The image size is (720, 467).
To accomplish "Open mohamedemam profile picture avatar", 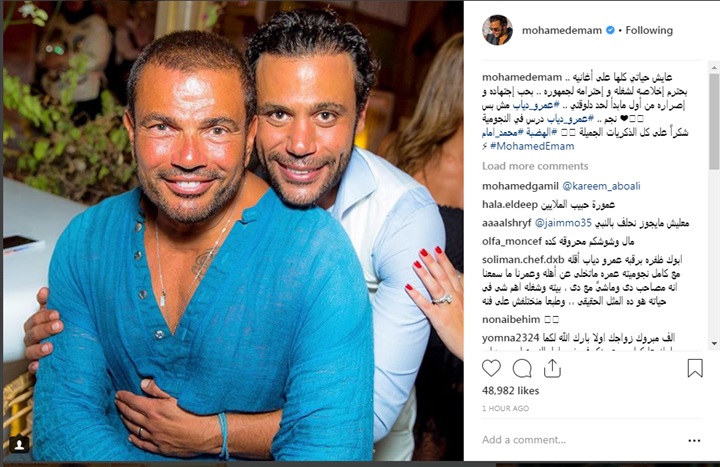I will coord(497,30).
